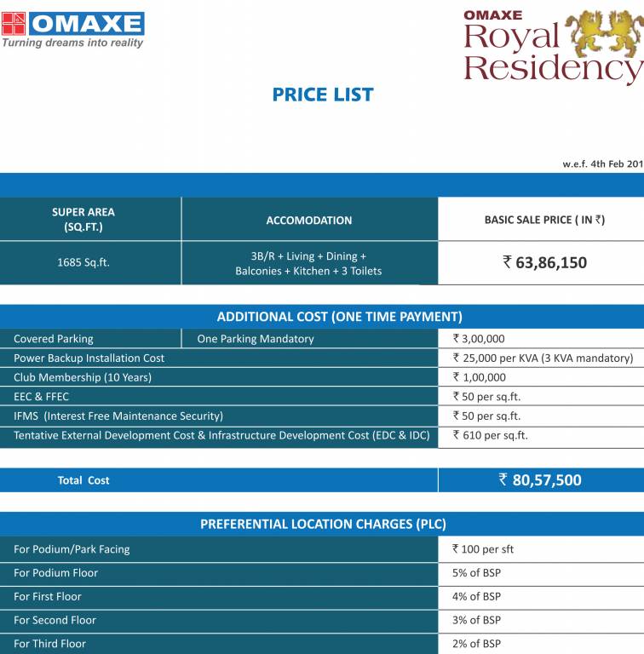Select the IFMS ₹ 50 per sq.ft. value
Image resolution: width=644 pixels, height=654 pixels.
click(486, 416)
